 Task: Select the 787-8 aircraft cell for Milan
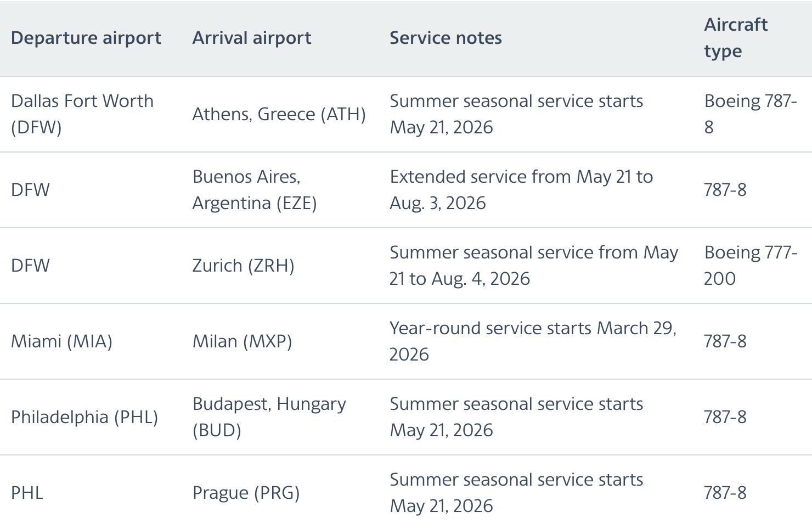coord(725,341)
